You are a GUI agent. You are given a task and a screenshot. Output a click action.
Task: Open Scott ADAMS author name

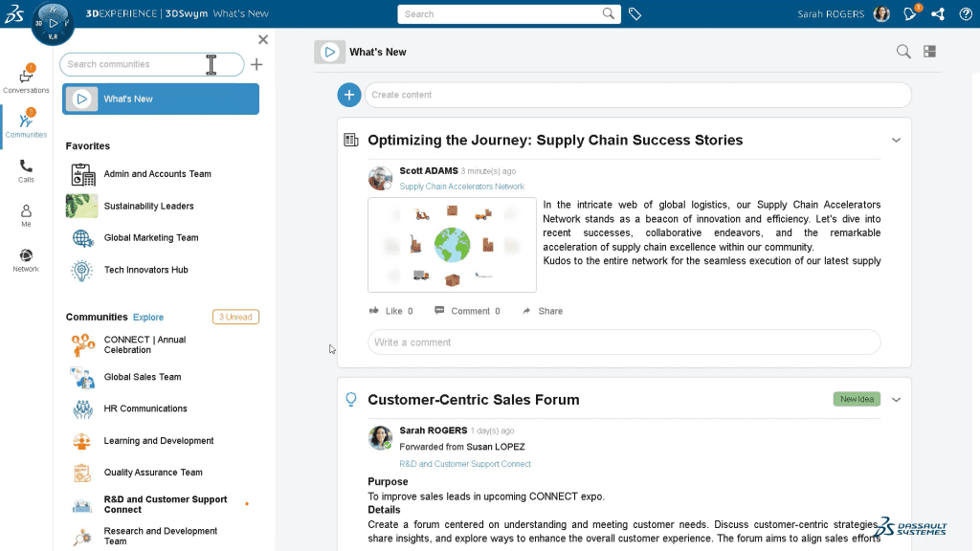(429, 170)
